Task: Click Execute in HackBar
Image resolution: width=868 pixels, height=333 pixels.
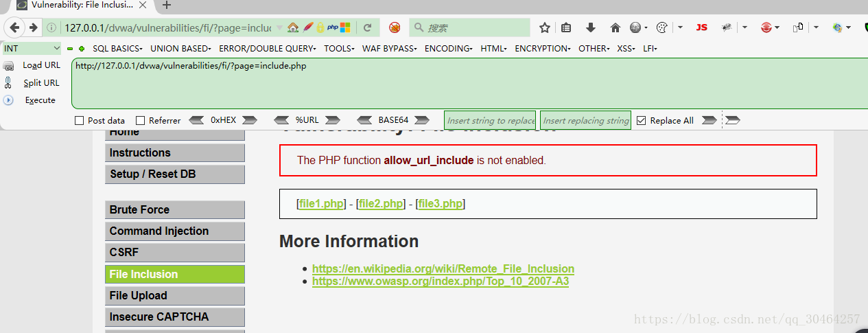Action: pos(40,100)
